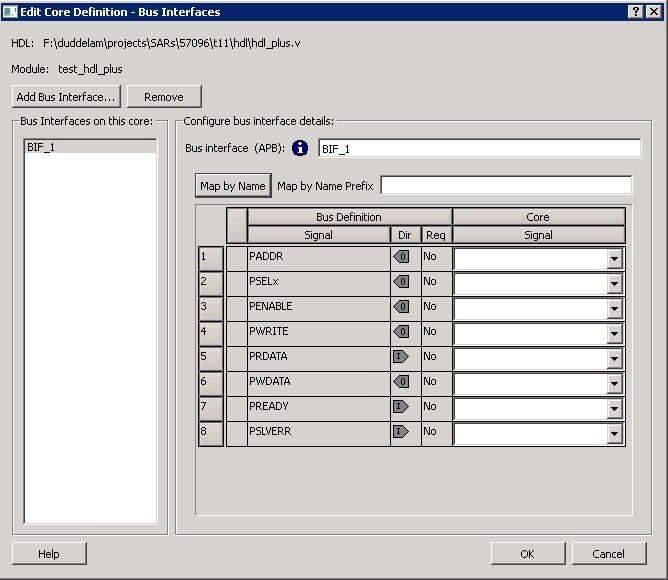Click the question mark help icon in title bar
Image resolution: width=668 pixels, height=580 pixels.
coord(637,11)
